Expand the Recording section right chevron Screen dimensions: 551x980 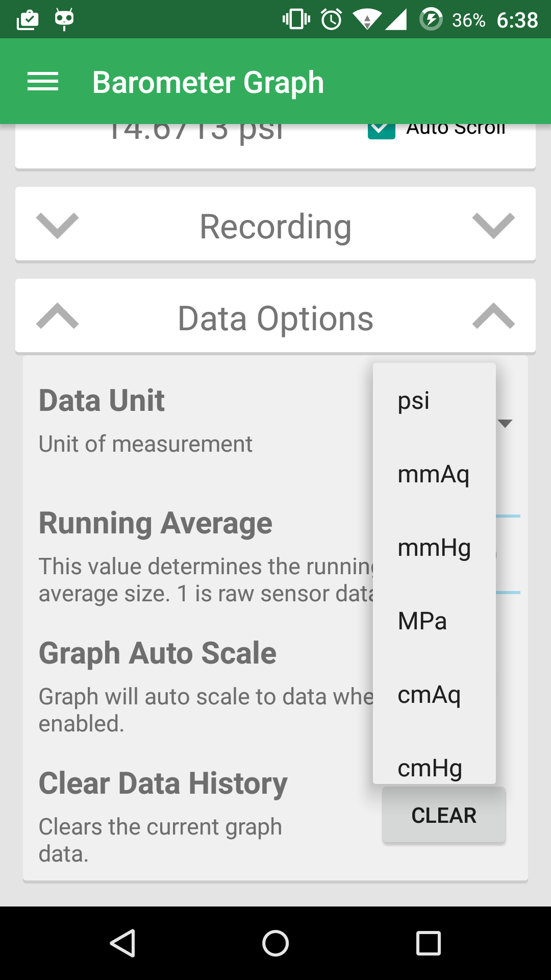[493, 226]
